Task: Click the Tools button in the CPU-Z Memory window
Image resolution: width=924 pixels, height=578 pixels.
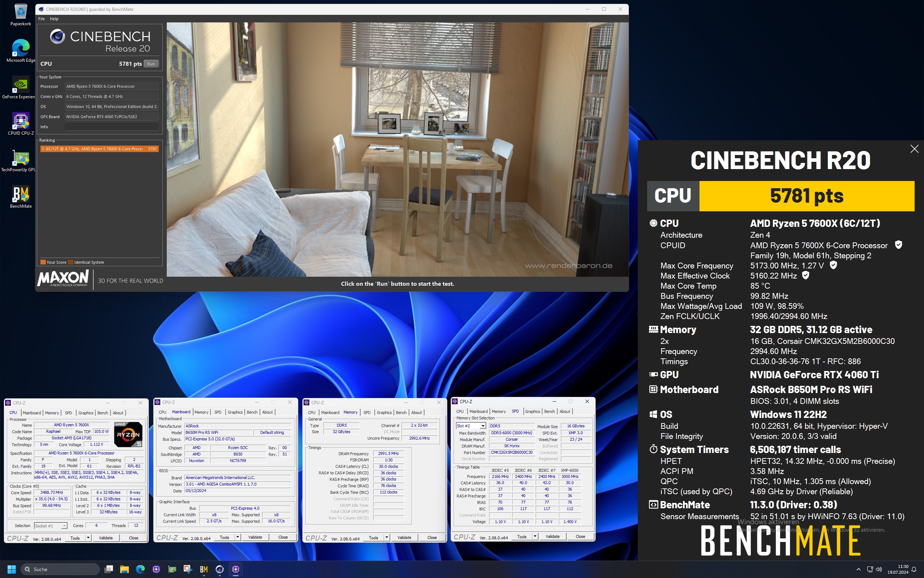Action: [374, 538]
